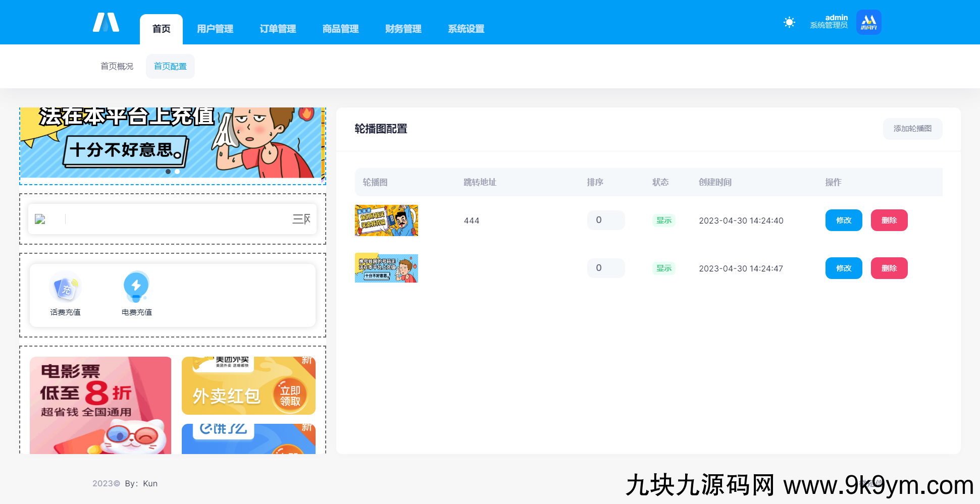Switch to the 订单管理 tab
980x504 pixels.
[278, 29]
